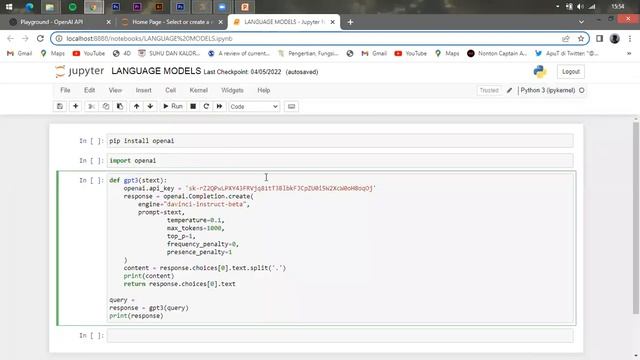Close the Home Page browser tab
The height and width of the screenshot is (360, 640).
point(220,22)
